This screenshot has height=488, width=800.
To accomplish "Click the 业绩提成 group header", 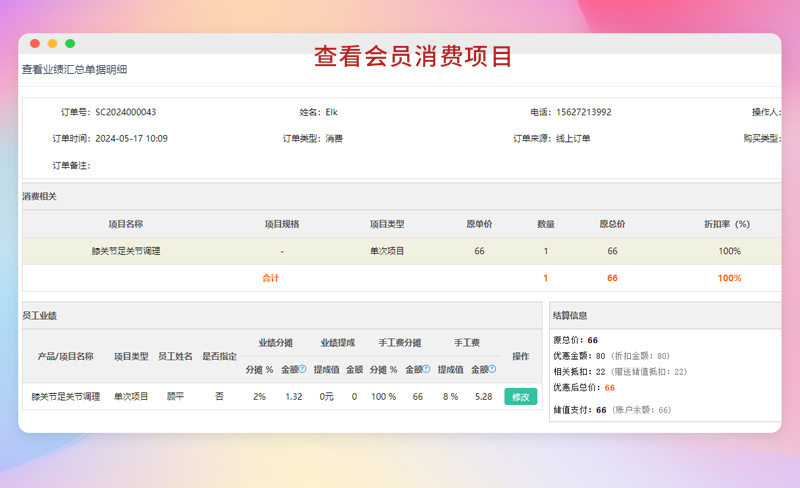I will [338, 343].
